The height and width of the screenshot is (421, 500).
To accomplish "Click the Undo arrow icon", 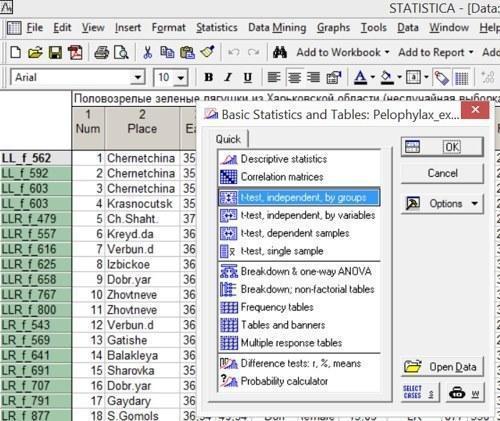I will coord(234,52).
